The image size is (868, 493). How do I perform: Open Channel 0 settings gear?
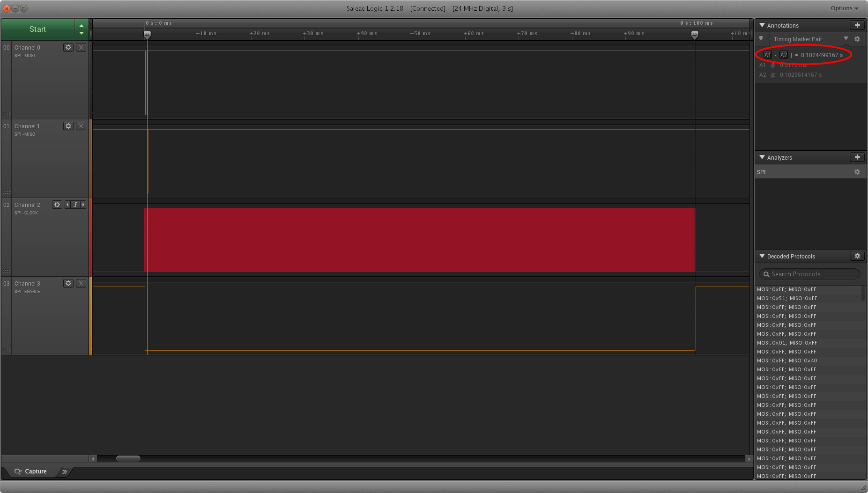68,47
